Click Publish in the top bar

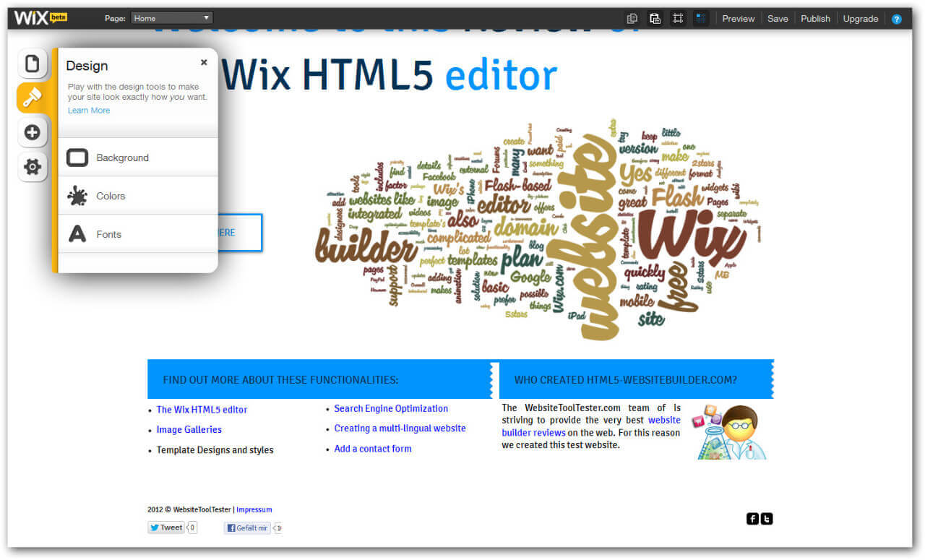point(815,19)
